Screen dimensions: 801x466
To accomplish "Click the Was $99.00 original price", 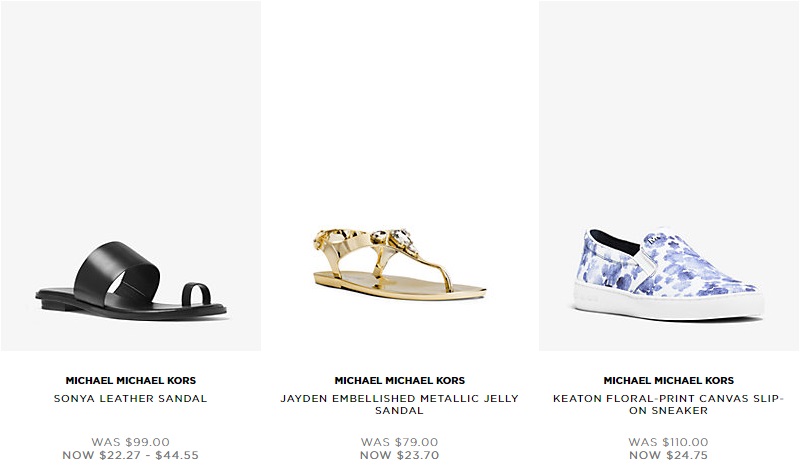I will coord(131,442).
